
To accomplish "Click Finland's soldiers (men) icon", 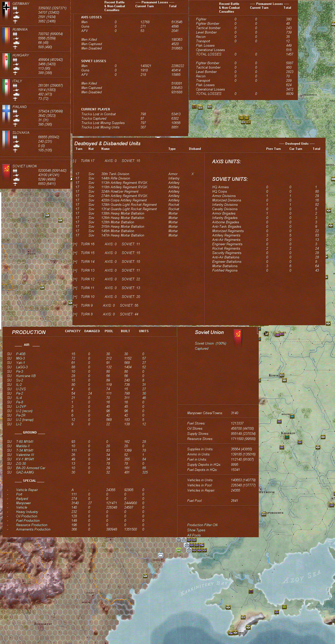I will click(x=15, y=111).
